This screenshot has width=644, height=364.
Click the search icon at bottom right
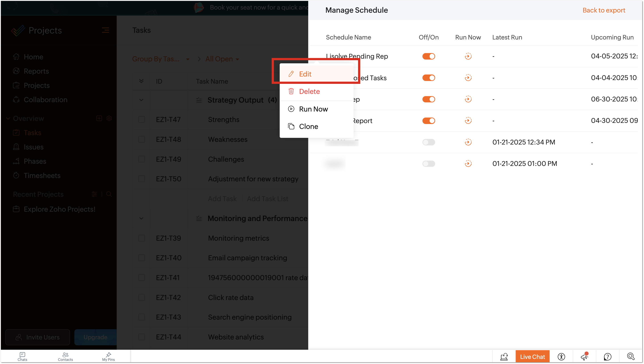[630, 356]
